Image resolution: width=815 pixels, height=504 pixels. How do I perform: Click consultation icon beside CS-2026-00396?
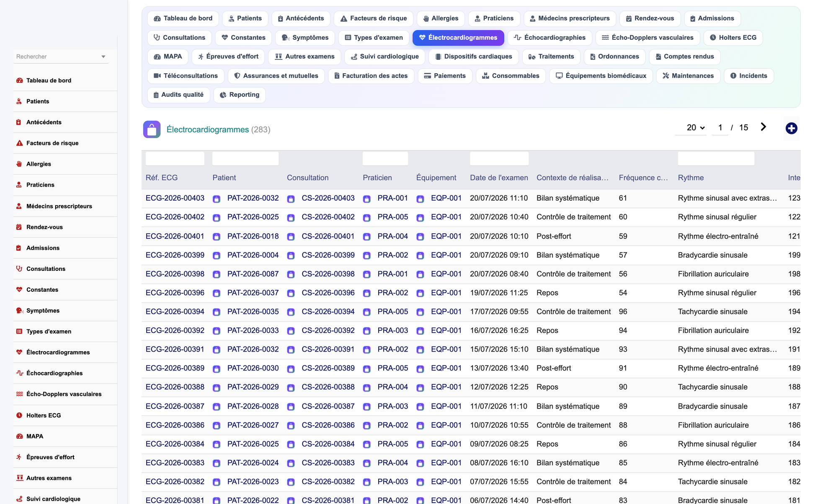point(291,293)
